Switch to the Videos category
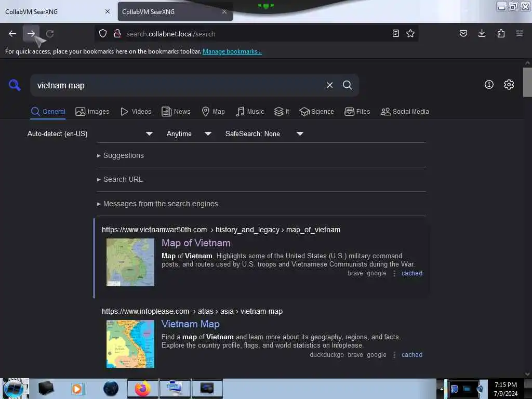532x399 pixels. [136, 112]
